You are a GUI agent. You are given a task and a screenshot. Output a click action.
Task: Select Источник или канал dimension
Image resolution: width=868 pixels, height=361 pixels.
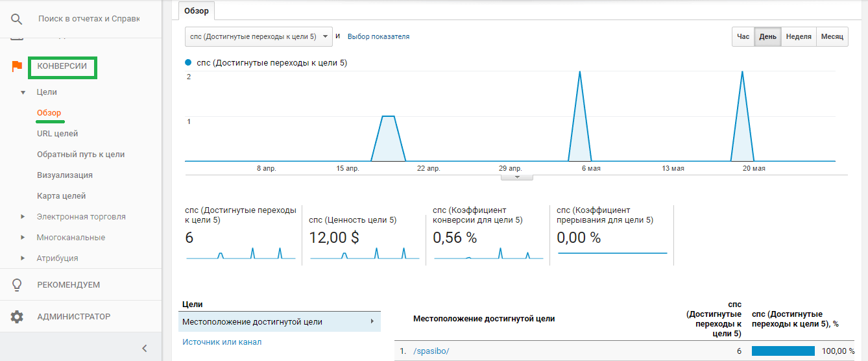click(x=222, y=342)
